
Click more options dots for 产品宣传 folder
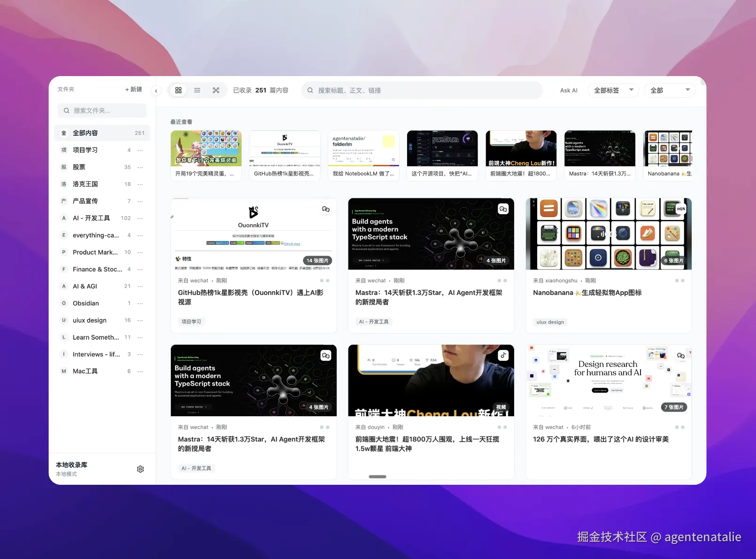pos(140,201)
